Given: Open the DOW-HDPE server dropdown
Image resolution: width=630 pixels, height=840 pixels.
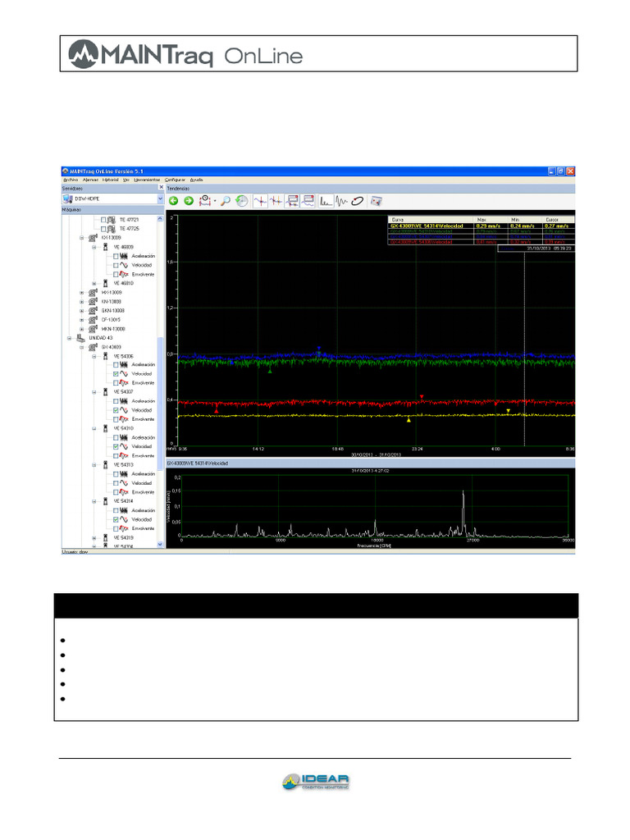Looking at the screenshot, I should 160,199.
